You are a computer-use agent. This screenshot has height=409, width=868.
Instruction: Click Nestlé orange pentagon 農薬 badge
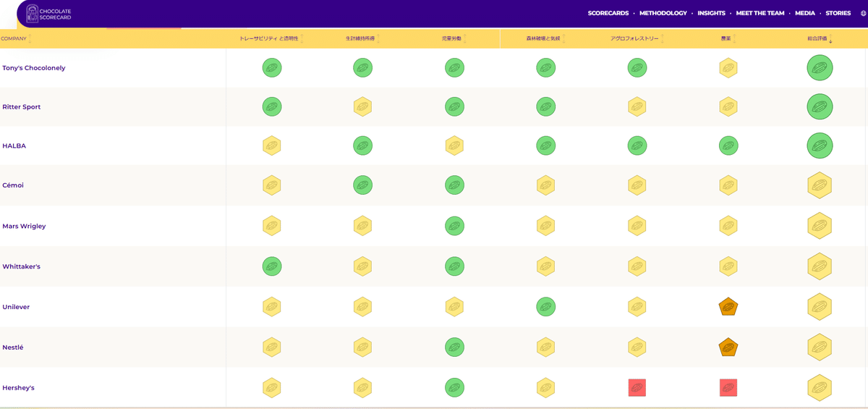pyautogui.click(x=728, y=347)
